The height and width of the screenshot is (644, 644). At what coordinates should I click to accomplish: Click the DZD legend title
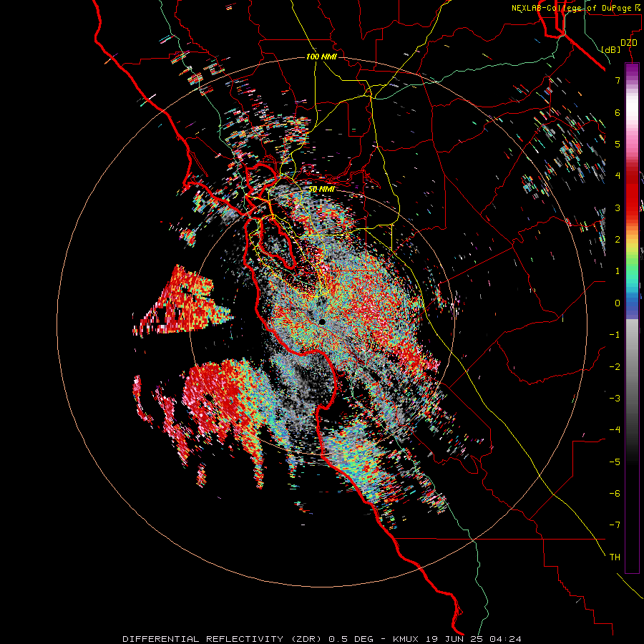click(x=629, y=43)
